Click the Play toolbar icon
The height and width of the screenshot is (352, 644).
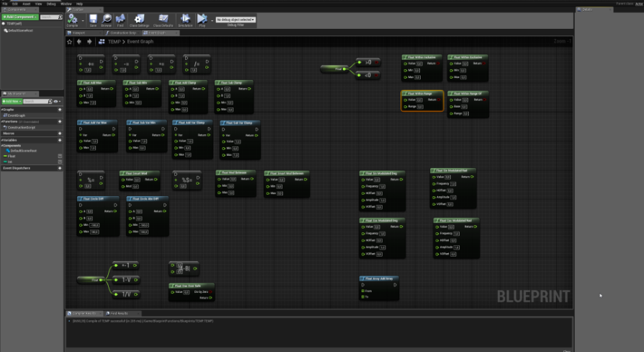point(202,19)
